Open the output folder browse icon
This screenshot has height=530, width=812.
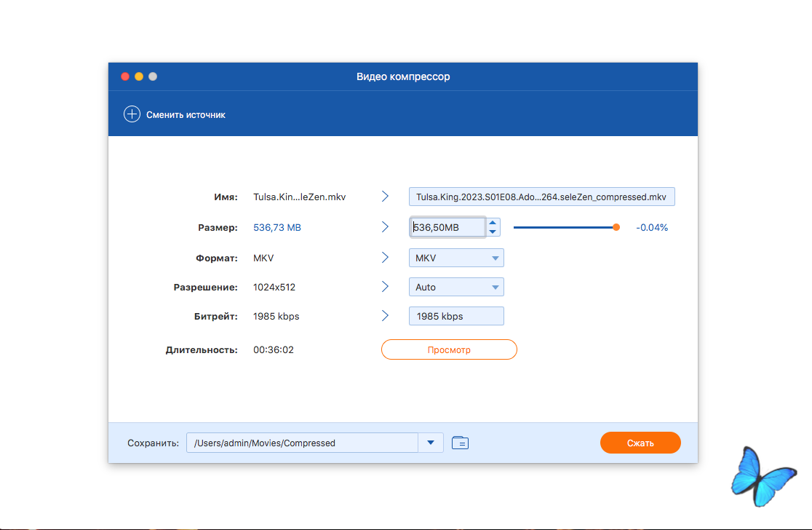[x=460, y=443]
